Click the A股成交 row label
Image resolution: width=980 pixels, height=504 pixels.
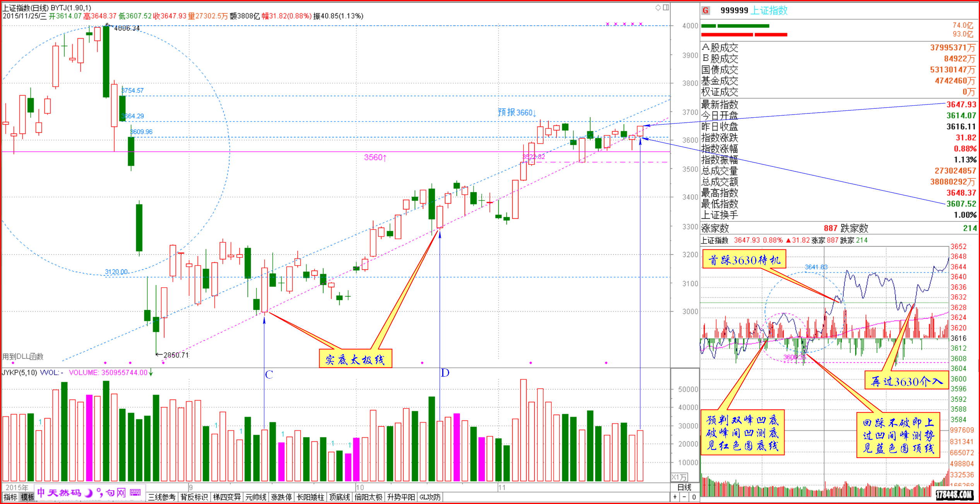tap(720, 48)
